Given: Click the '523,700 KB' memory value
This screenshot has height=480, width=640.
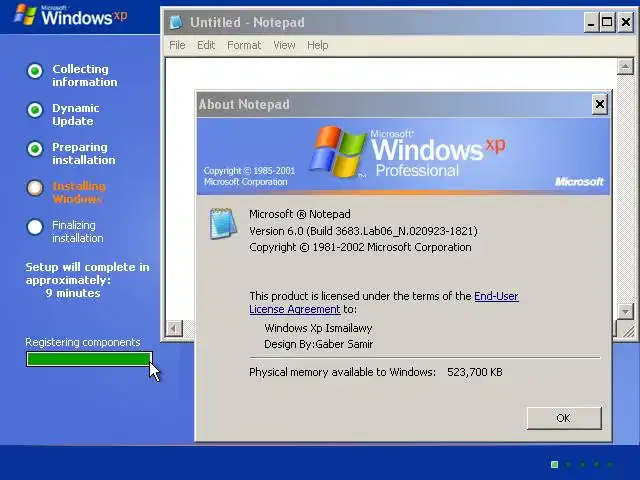Looking at the screenshot, I should coord(475,372).
